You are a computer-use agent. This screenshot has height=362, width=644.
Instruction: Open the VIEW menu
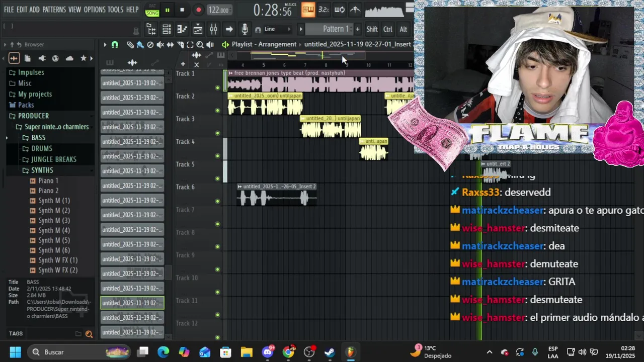[74, 10]
